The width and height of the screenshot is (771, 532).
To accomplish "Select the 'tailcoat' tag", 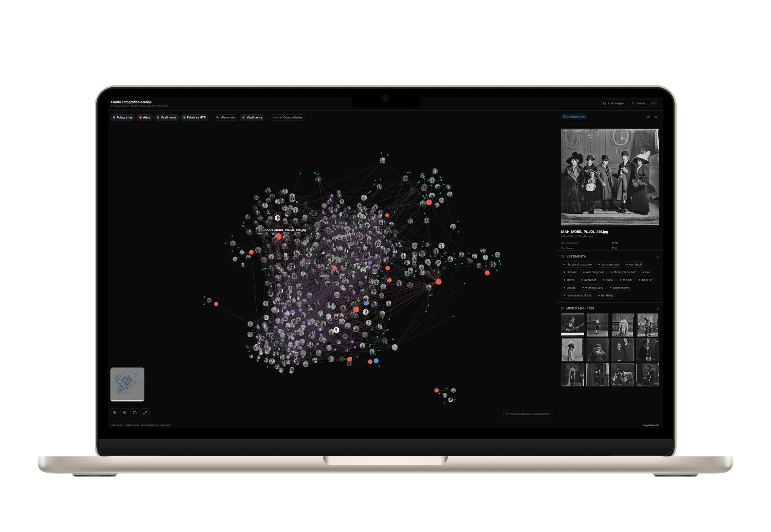I will [570, 272].
